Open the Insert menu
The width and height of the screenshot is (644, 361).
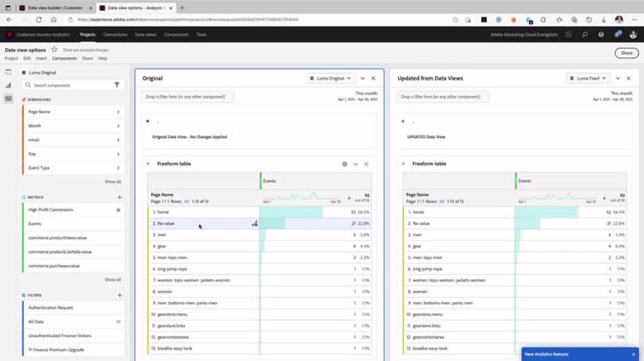41,58
